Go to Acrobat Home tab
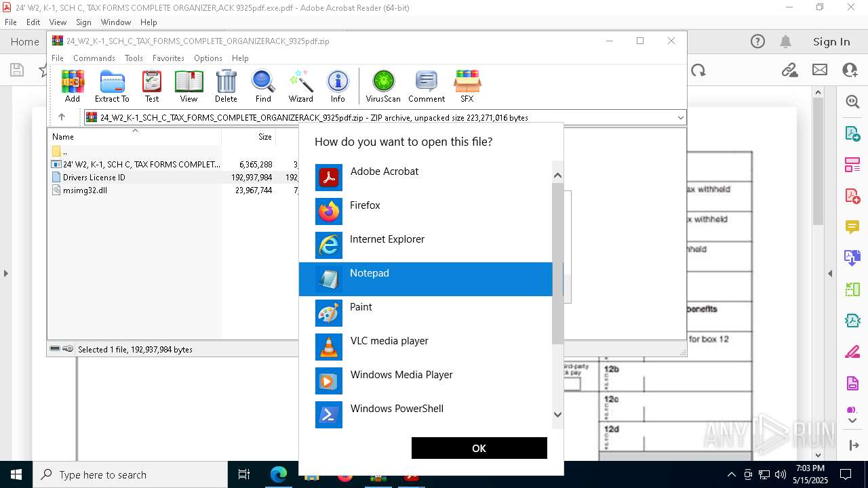The height and width of the screenshot is (488, 868). click(25, 41)
